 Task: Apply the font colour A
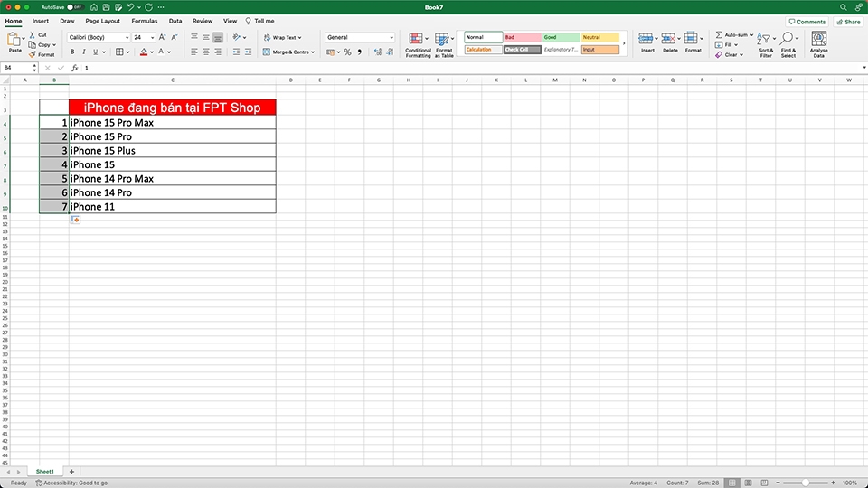(x=161, y=52)
